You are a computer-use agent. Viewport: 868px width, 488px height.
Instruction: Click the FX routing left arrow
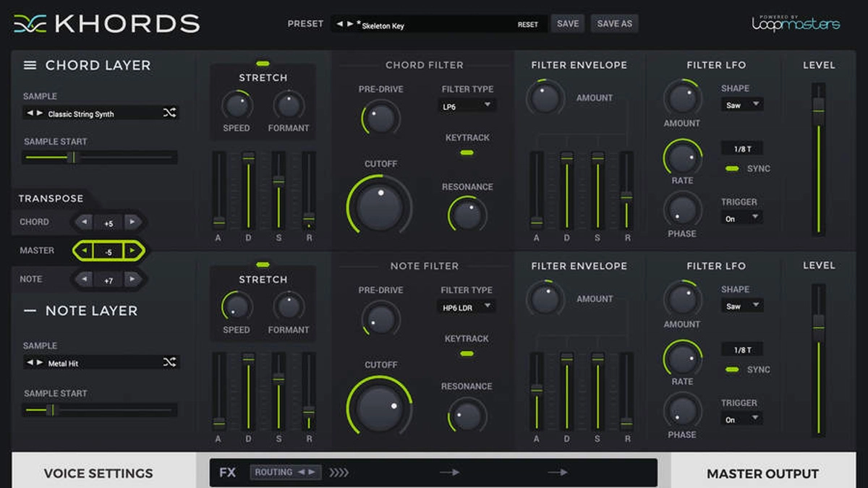click(x=301, y=472)
